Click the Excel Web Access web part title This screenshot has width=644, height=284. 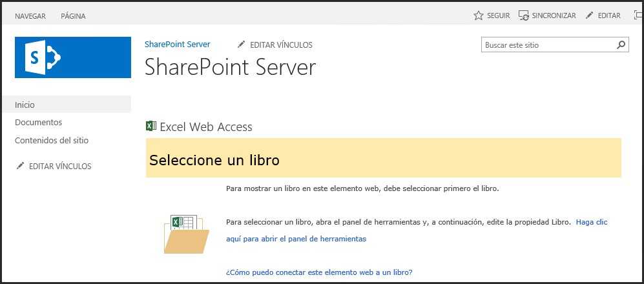[206, 127]
